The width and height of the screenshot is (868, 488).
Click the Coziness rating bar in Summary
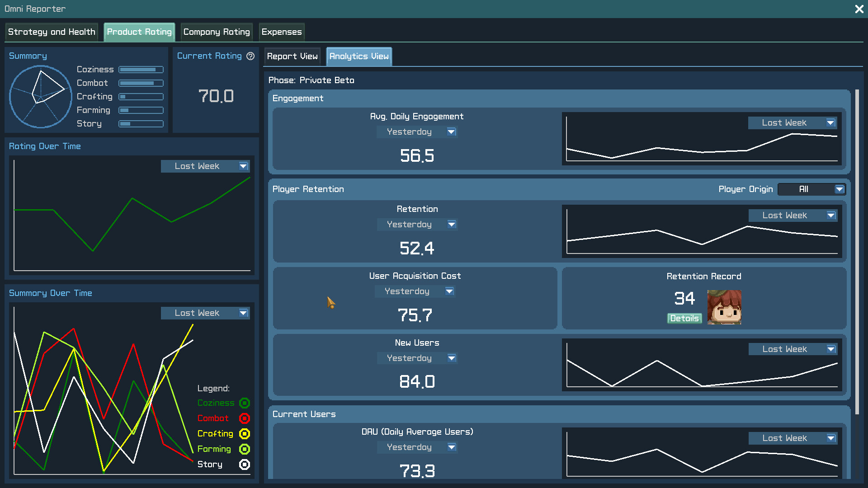click(x=141, y=69)
